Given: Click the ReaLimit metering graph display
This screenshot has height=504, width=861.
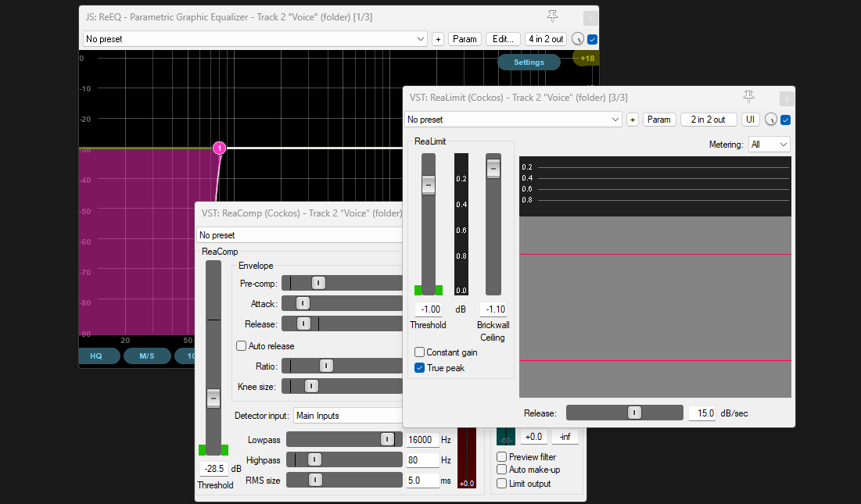Looking at the screenshot, I should pyautogui.click(x=655, y=277).
